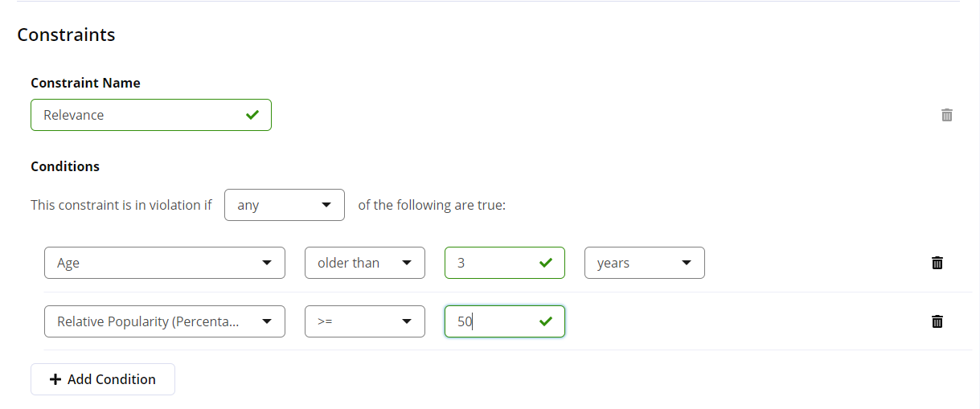
Task: Click the Add Condition button label
Action: (x=112, y=379)
